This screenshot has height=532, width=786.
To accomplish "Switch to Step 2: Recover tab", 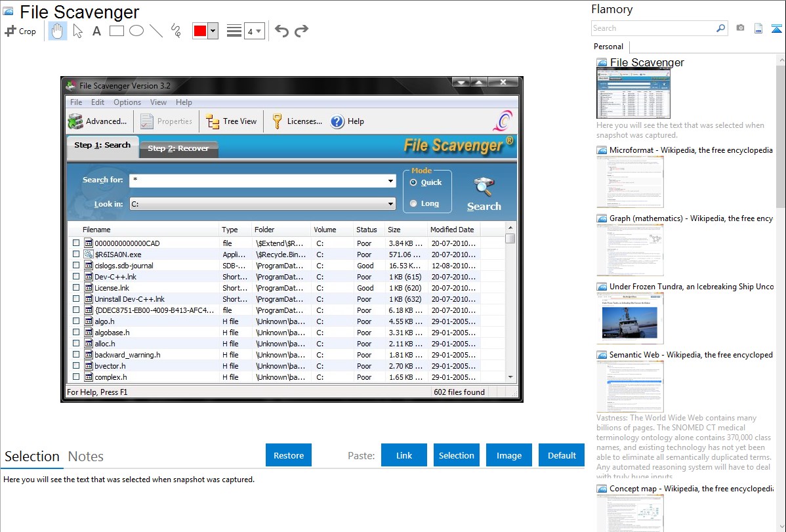I will [x=178, y=148].
